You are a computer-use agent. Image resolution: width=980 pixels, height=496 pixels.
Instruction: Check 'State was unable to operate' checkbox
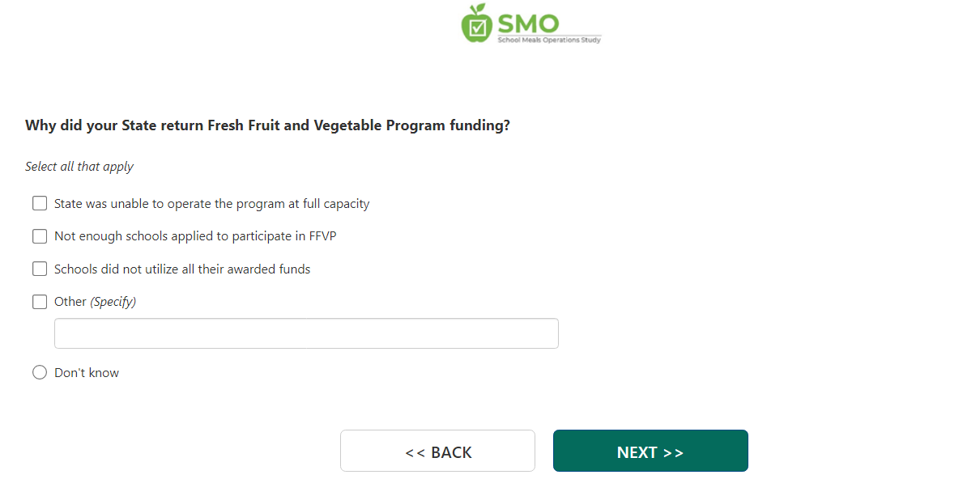click(x=40, y=203)
